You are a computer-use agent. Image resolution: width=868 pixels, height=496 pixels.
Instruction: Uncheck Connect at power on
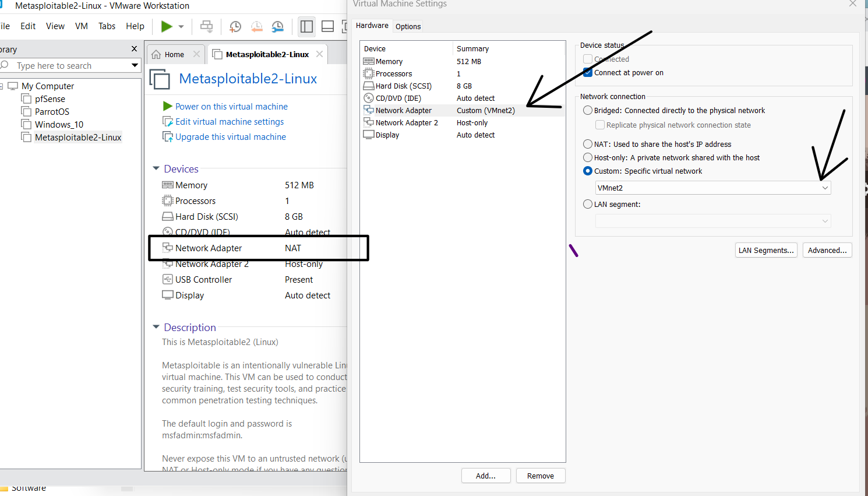point(588,72)
